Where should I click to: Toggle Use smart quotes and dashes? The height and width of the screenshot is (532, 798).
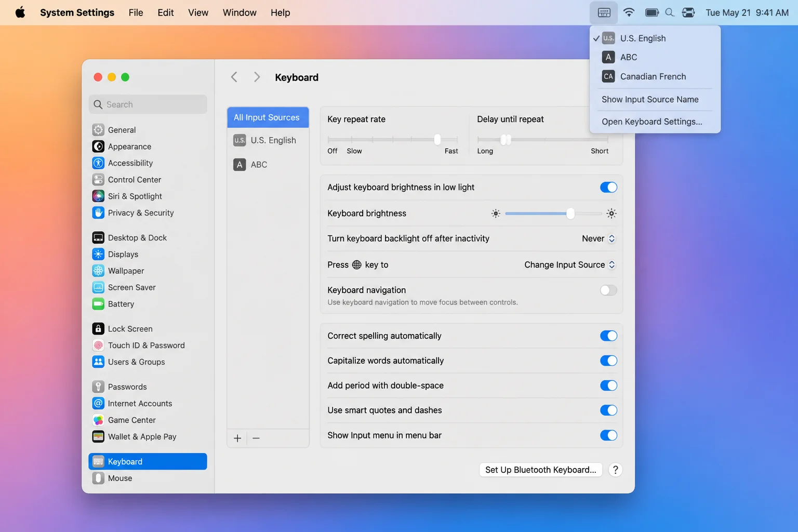click(608, 410)
